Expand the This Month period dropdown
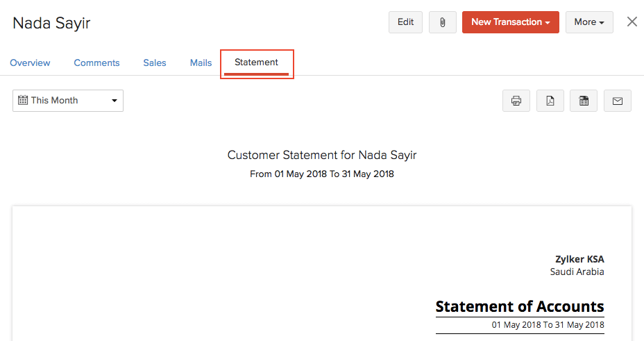Image resolution: width=644 pixels, height=341 pixels. [x=68, y=101]
